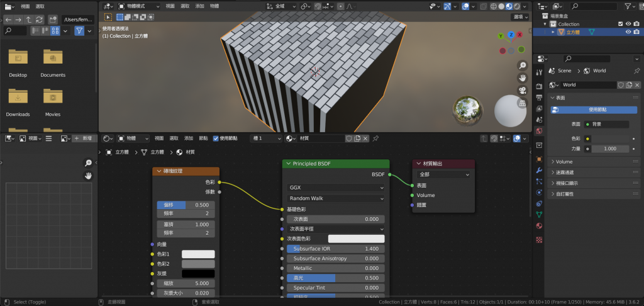Click the viewport pan hand gizmo

point(522,77)
